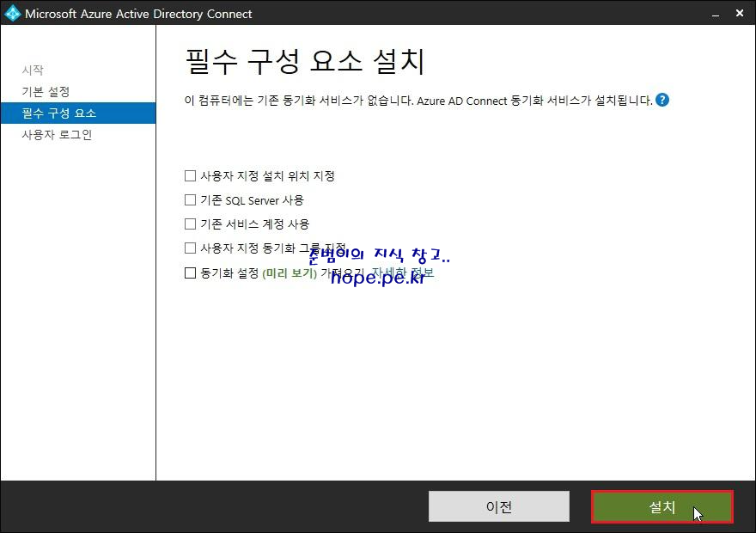Go back with the 이전 button
The height and width of the screenshot is (533, 756).
pyautogui.click(x=499, y=506)
